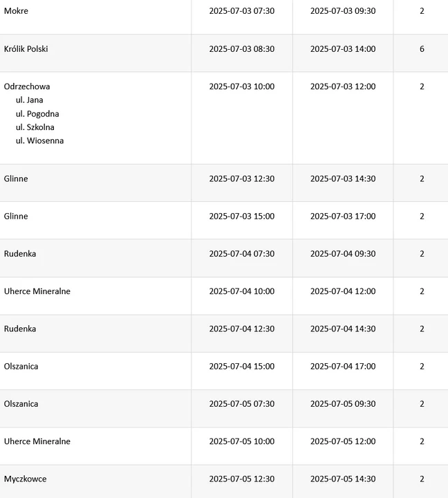Viewport: 448px width, 498px height.
Task: Click end time 2025-07-03 14:00
Action: 343,49
